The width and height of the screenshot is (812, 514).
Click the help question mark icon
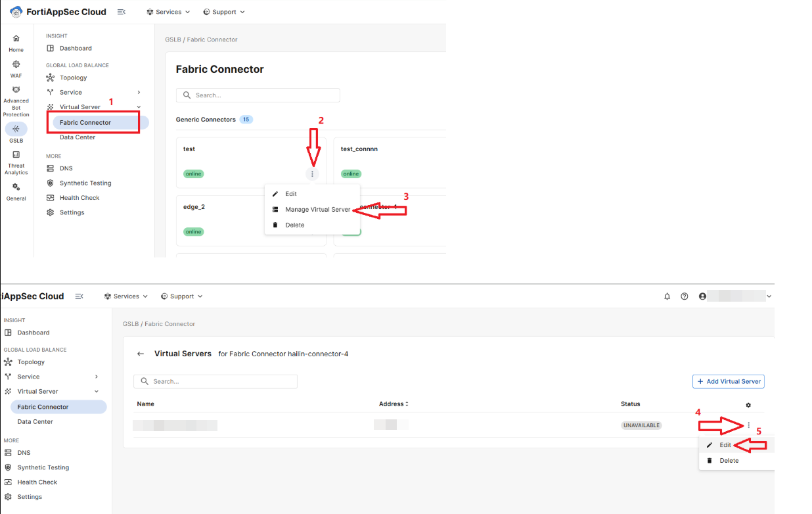(x=685, y=296)
